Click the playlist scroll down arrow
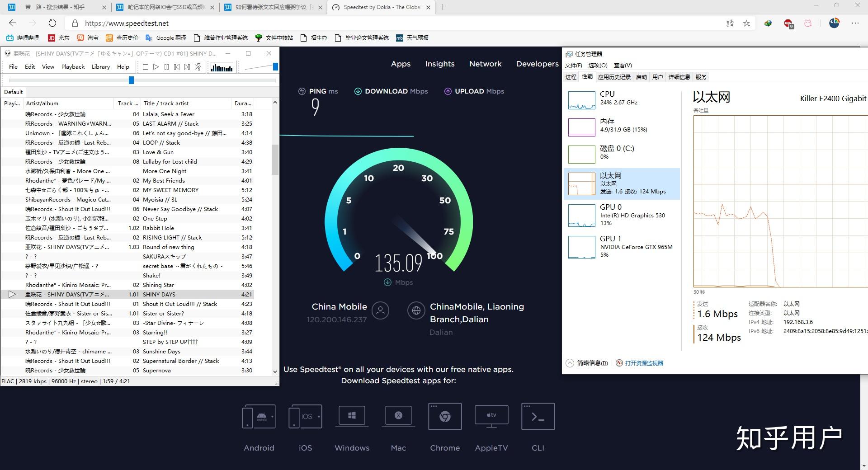868x470 pixels. (275, 371)
